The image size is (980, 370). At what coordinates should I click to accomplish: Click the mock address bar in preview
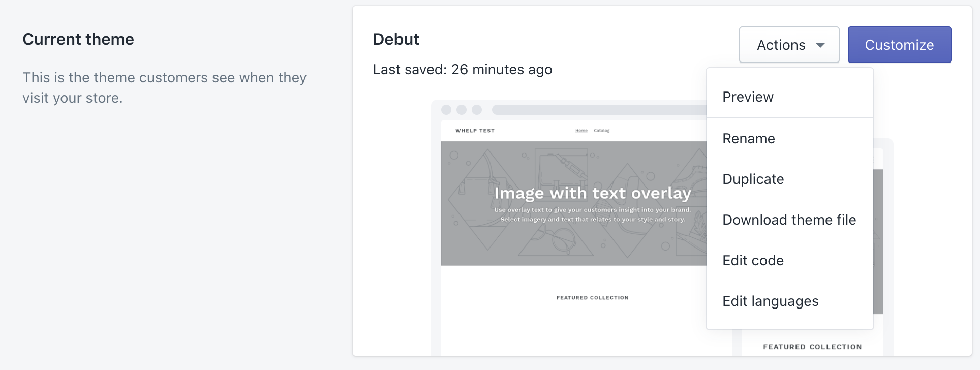[x=599, y=110]
